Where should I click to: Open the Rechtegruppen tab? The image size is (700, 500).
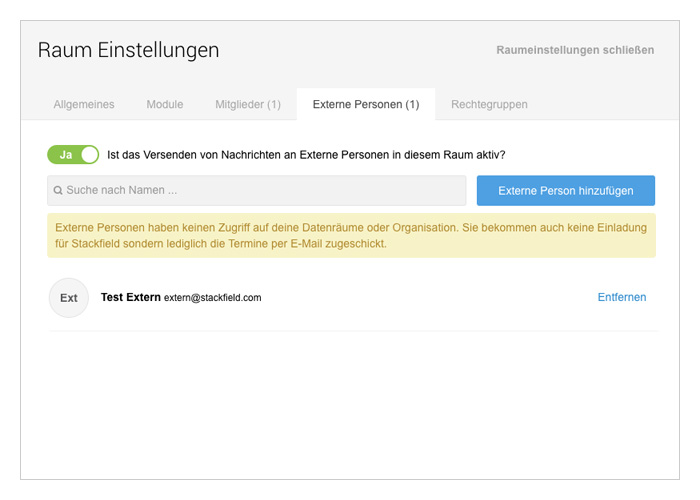489,104
